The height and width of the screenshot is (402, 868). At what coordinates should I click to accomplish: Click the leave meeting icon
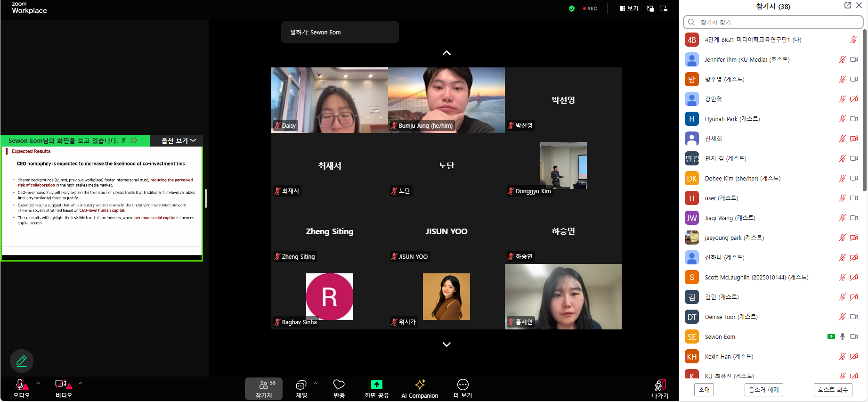[x=660, y=386]
